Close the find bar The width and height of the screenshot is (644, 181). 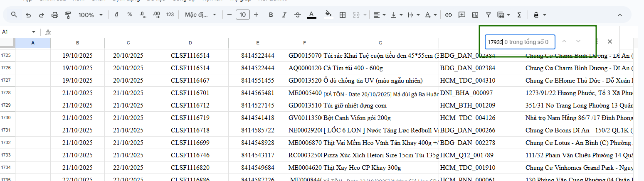[610, 42]
